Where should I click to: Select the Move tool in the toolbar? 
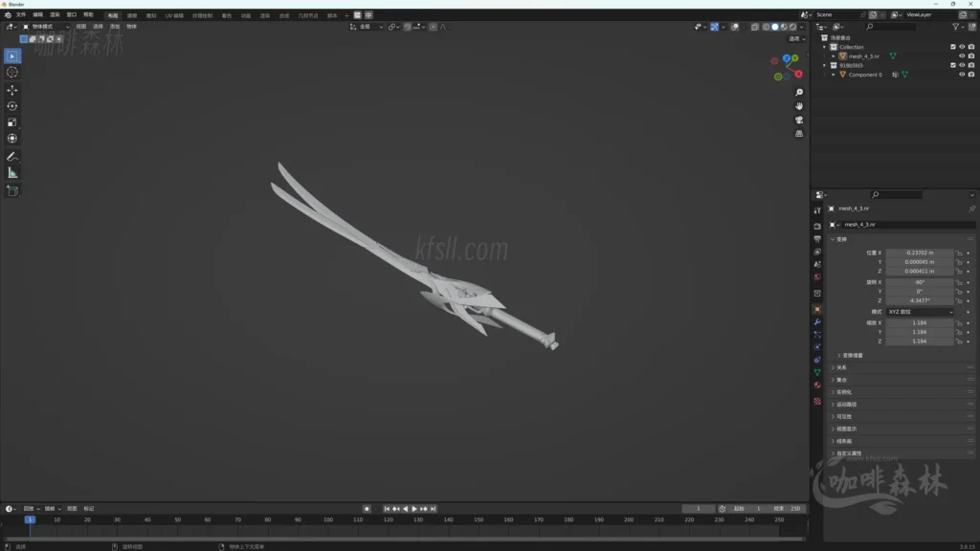[x=12, y=89]
